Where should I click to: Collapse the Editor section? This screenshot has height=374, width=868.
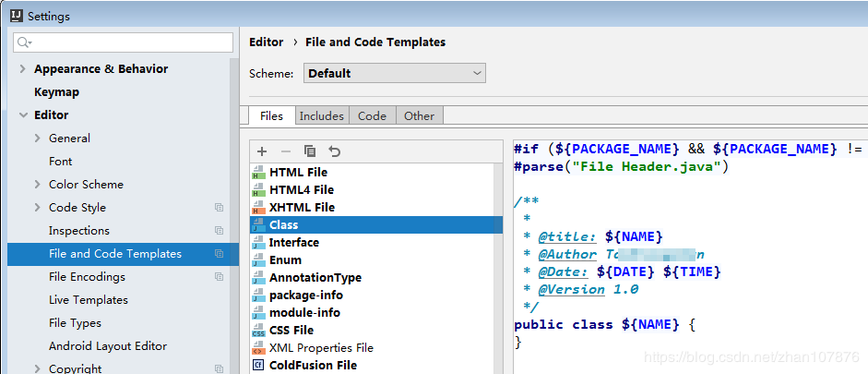[x=22, y=115]
